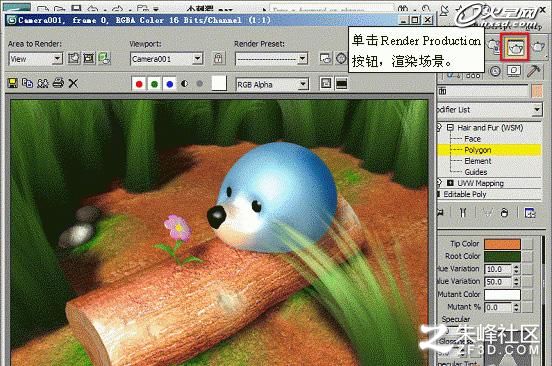Open the Modifier List dropdown
Screen dimensions: 552x366
[x=489, y=110]
